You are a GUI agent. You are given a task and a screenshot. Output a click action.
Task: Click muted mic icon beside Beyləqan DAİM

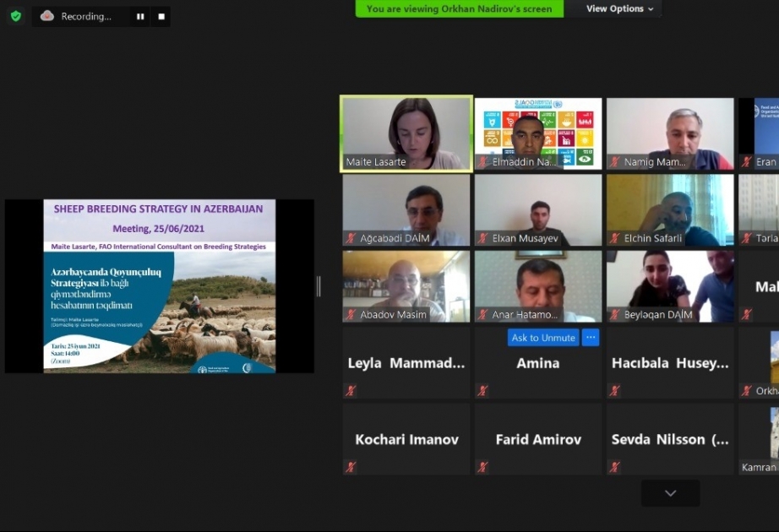coord(614,314)
